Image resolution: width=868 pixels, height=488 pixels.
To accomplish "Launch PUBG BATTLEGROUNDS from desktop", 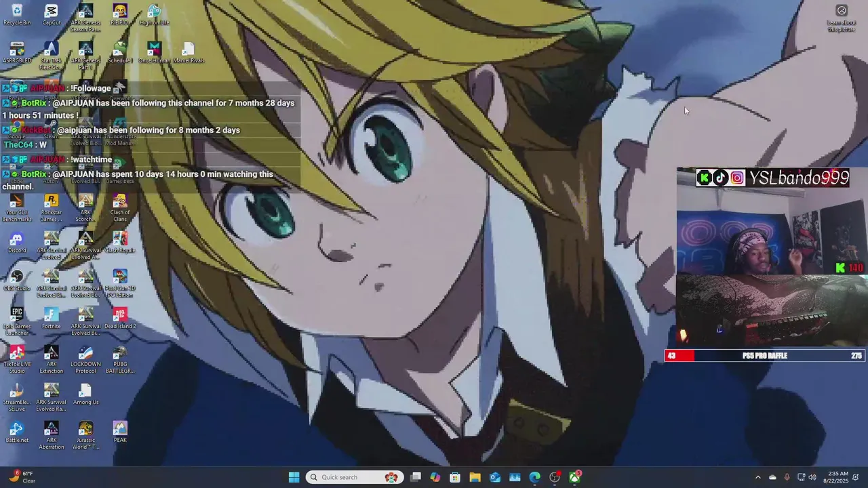I will 120,359.
